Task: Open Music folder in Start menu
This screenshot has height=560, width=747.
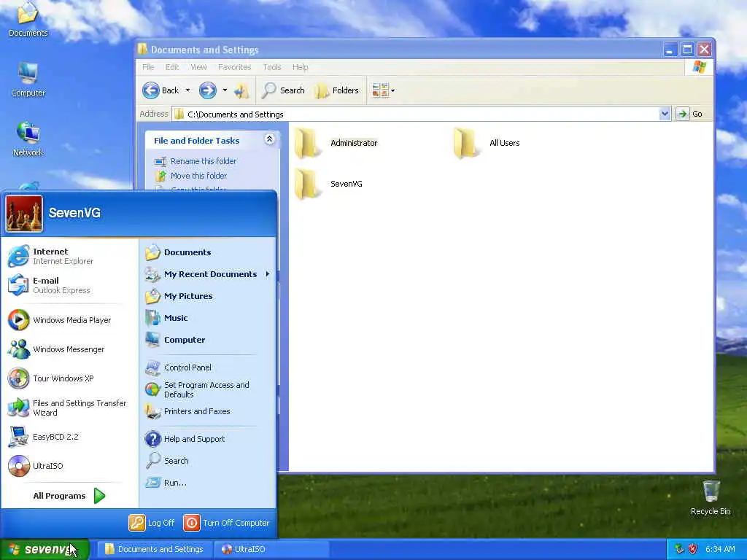Action: pyautogui.click(x=208, y=318)
